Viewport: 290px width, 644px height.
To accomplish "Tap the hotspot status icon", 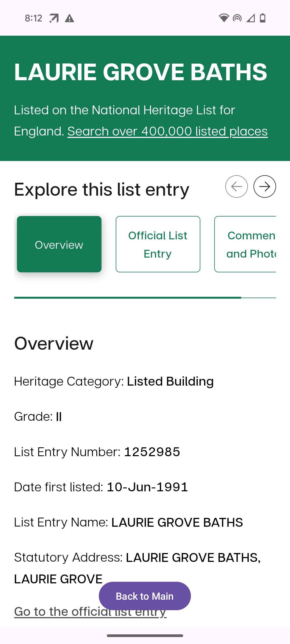I will coord(237,18).
